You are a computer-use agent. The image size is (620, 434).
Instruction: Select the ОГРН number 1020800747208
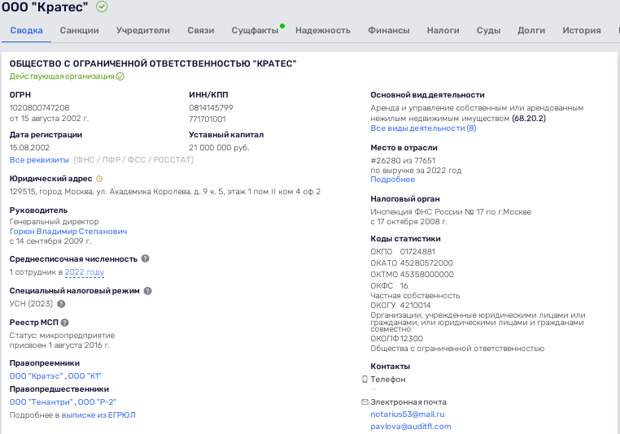(x=40, y=108)
